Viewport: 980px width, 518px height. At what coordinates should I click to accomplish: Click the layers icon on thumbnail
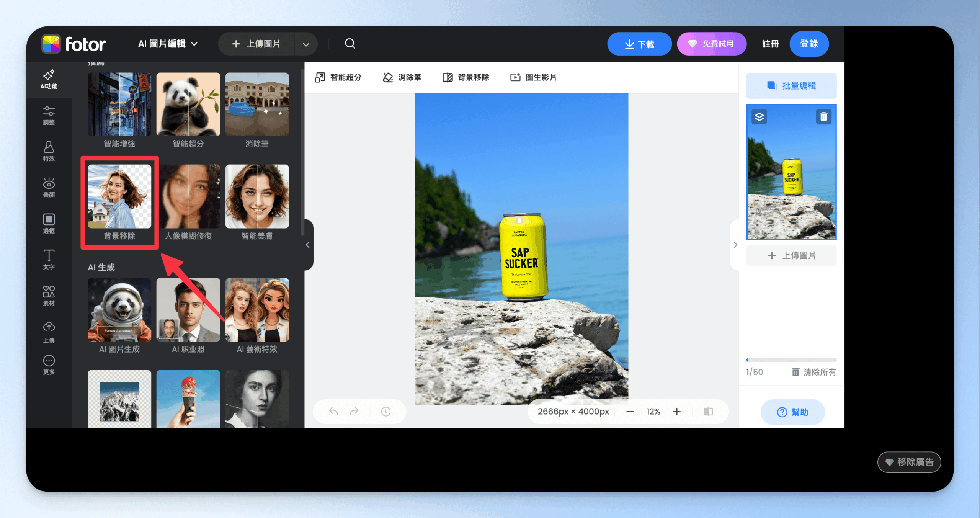point(759,117)
